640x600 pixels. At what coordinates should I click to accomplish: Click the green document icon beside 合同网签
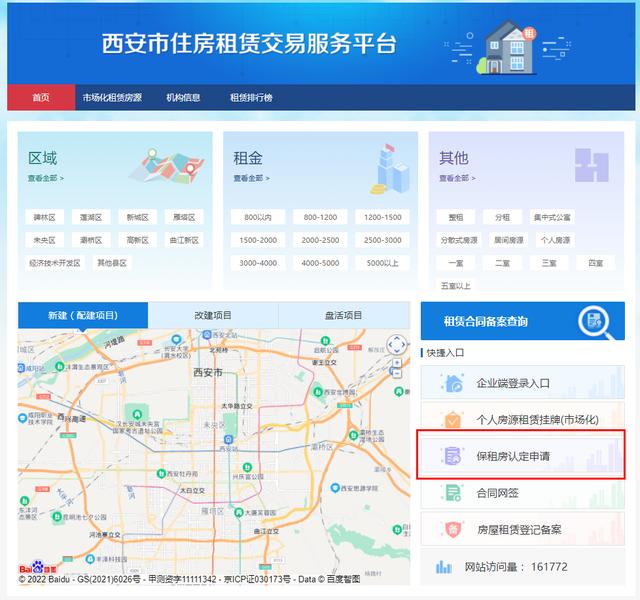(453, 493)
